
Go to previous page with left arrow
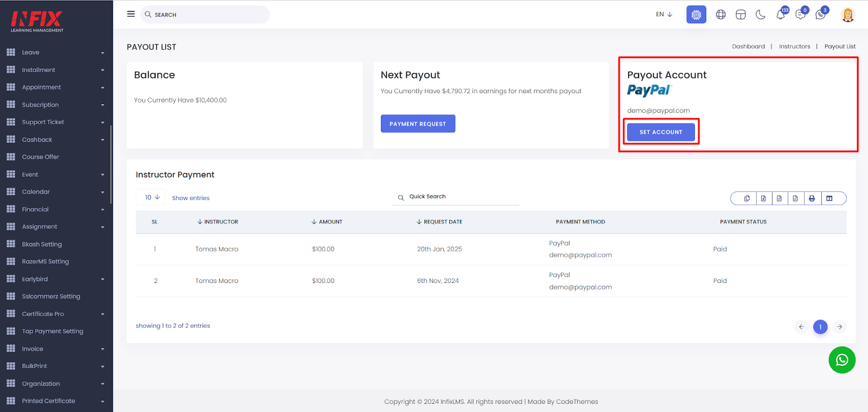[801, 327]
